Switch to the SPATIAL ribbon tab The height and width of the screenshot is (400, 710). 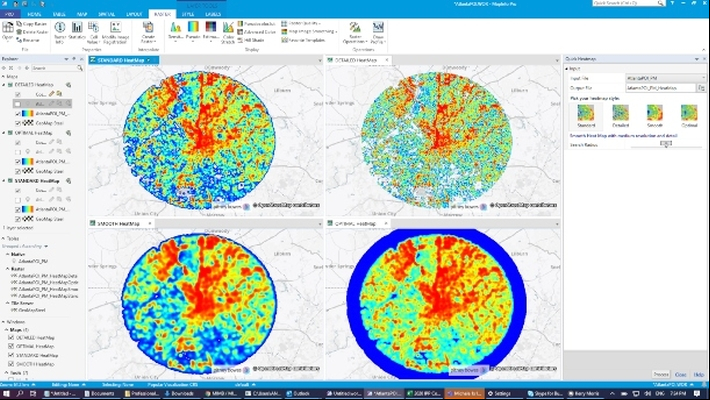point(107,14)
